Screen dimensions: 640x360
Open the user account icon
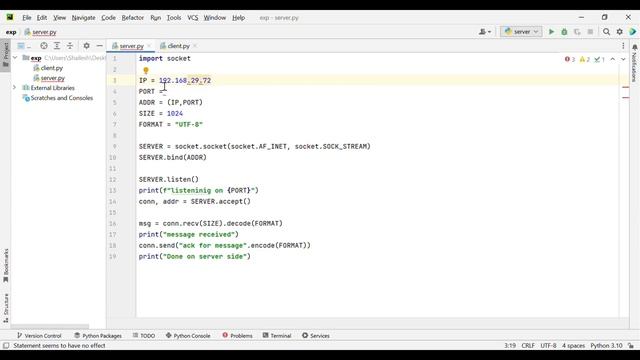(484, 32)
